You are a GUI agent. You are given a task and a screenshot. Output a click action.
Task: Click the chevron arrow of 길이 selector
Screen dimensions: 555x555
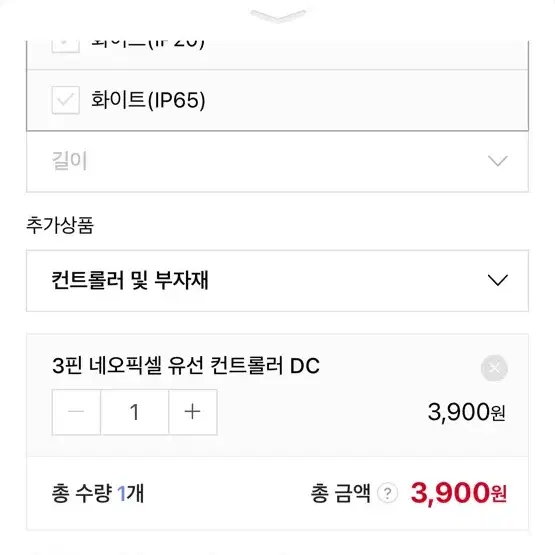(498, 161)
